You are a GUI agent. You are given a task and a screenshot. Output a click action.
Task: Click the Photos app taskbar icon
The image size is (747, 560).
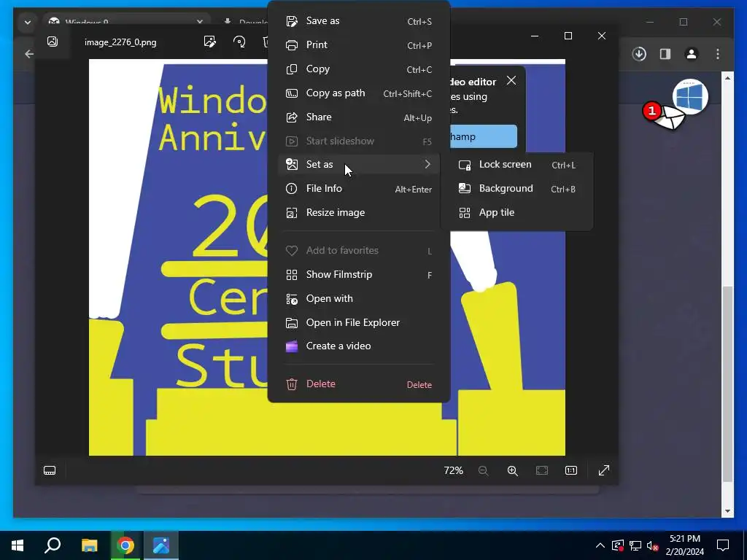161,545
